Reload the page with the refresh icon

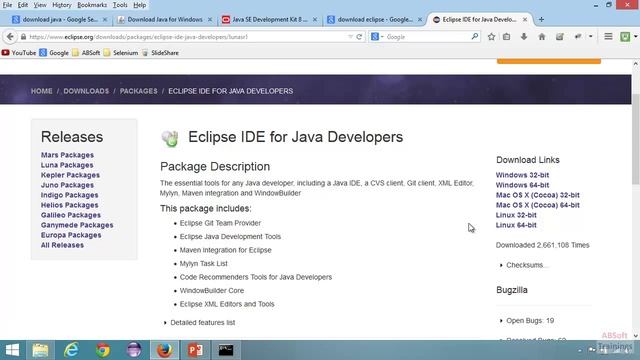tap(359, 37)
